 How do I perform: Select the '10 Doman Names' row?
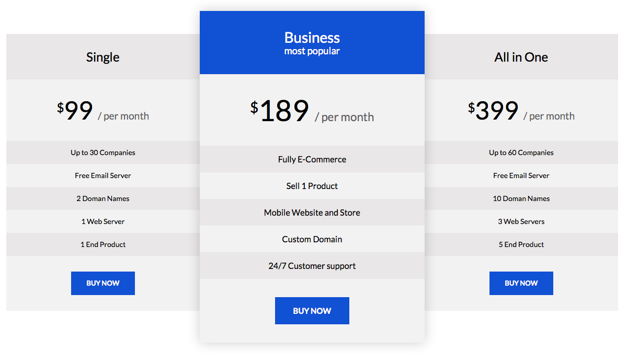point(521,198)
